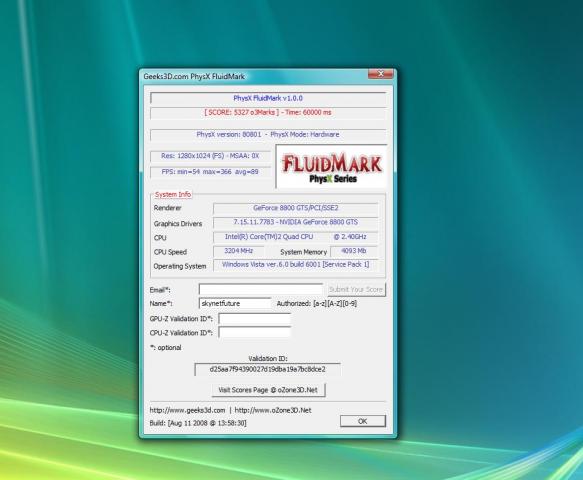
Task: Click the Authorized: [a-z][A-Z][0-9] hint
Action: (x=317, y=303)
